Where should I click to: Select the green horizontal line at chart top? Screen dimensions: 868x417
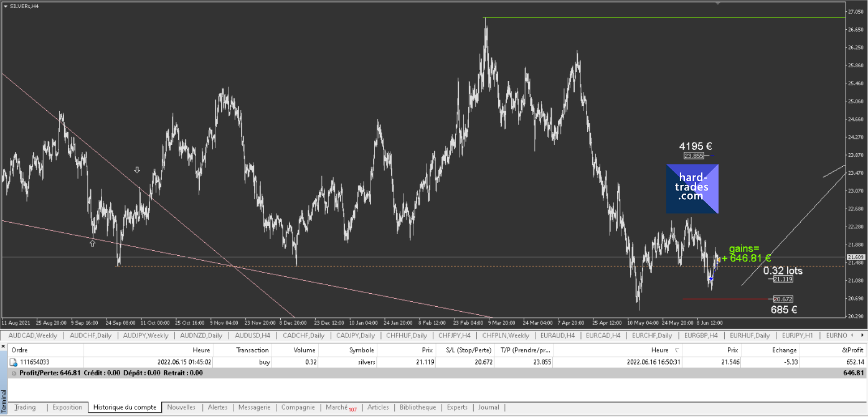[623, 17]
